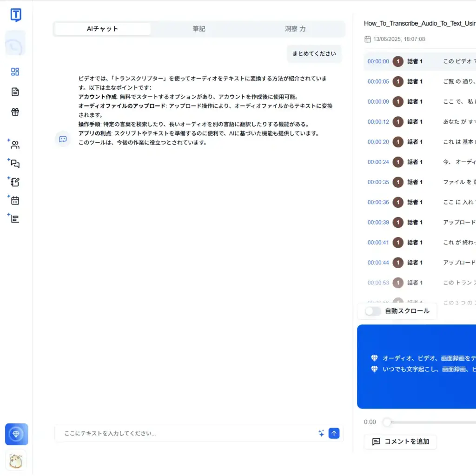
Task: Click the date text 13/06/2025, 18:07:08
Action: coord(399,39)
